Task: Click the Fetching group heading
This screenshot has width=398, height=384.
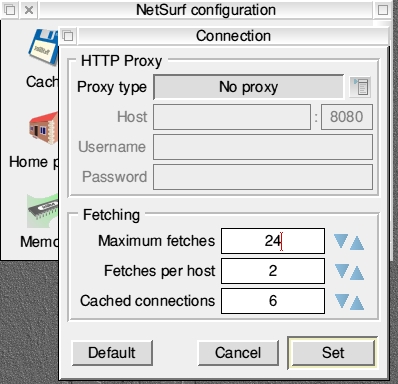Action: 111,215
